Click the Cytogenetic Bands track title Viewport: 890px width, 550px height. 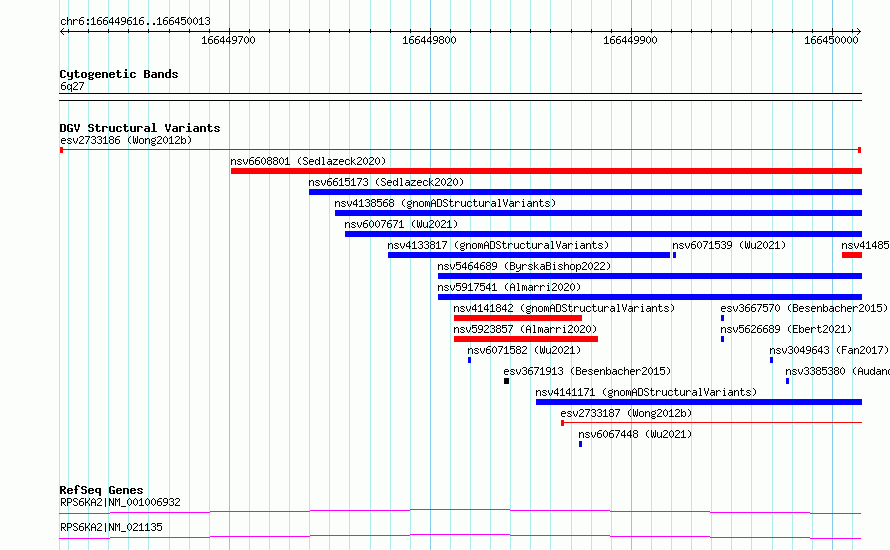(119, 74)
